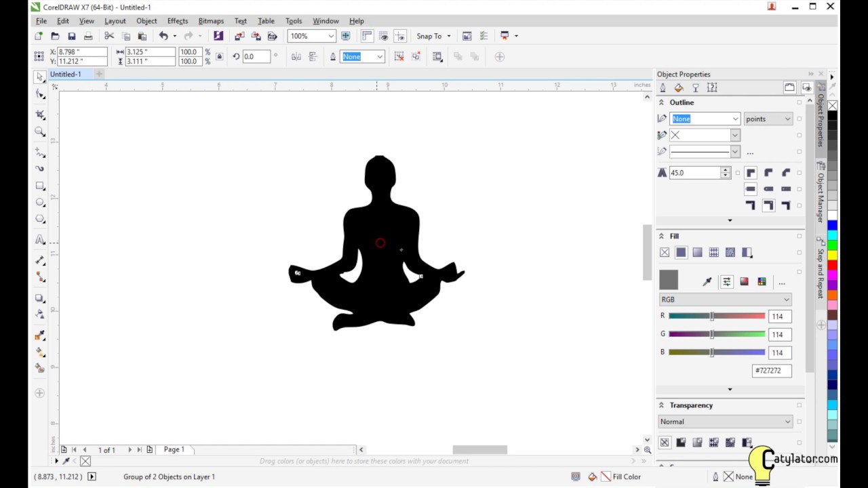Click the Untitled-1 document tab

point(66,74)
